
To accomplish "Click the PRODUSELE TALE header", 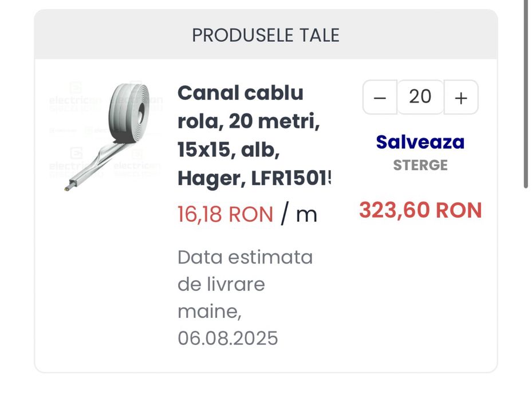I will point(265,36).
